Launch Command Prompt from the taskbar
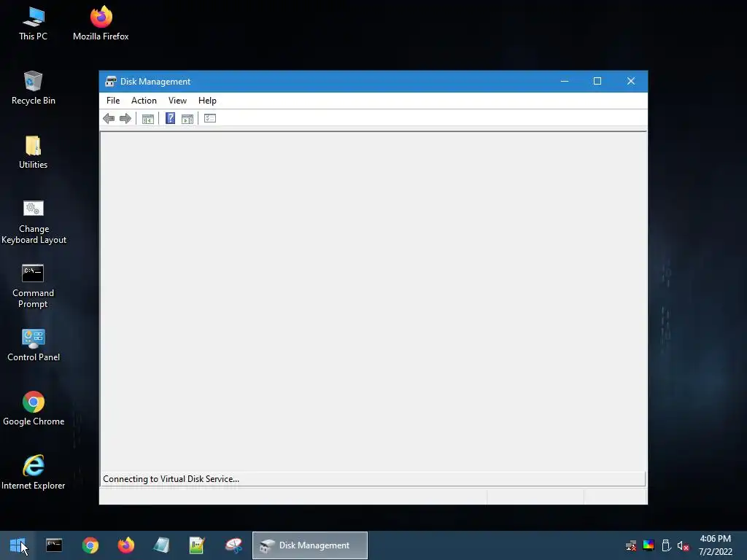Viewport: 747px width, 560px height. pos(54,545)
